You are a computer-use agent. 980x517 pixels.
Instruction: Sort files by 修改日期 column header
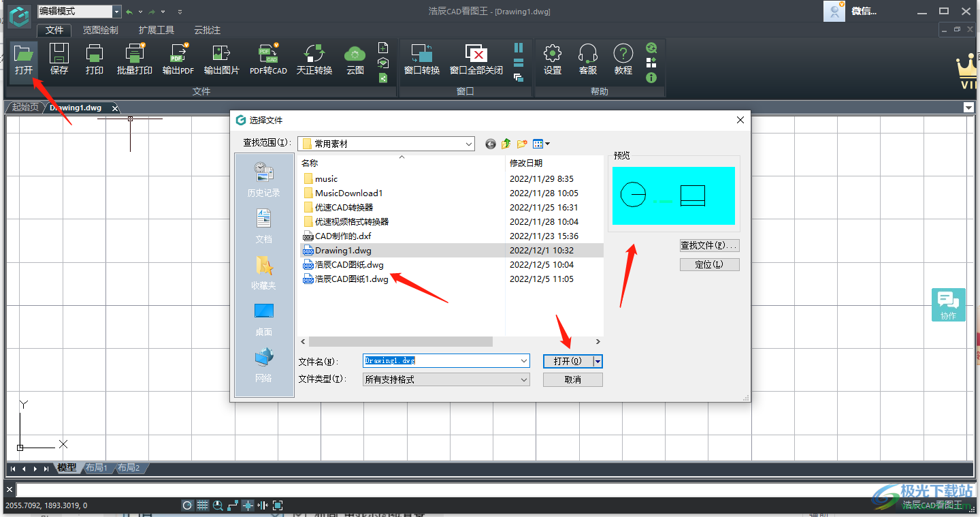click(x=526, y=163)
